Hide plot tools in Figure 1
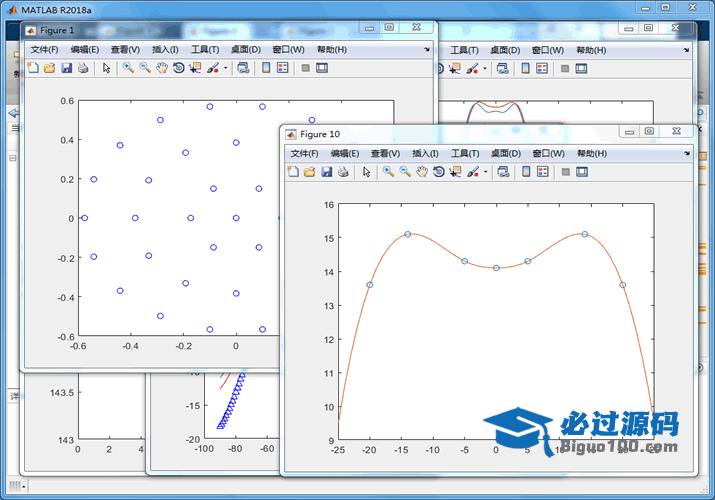The width and height of the screenshot is (715, 500). click(x=306, y=68)
